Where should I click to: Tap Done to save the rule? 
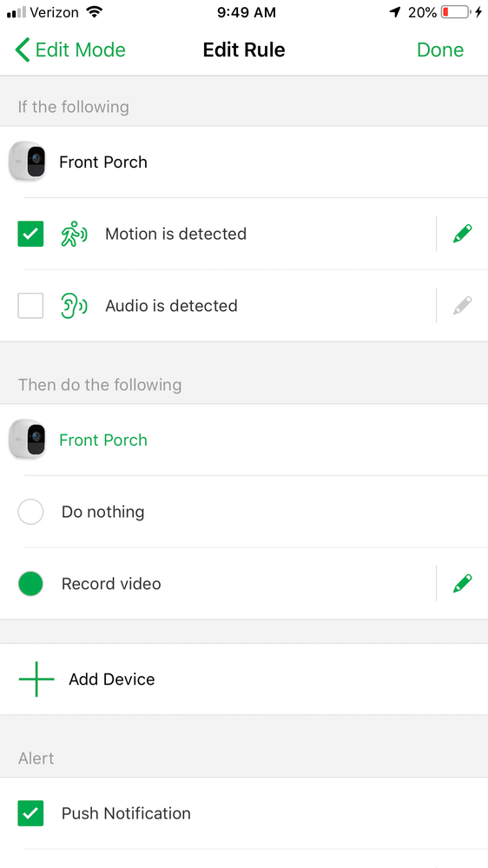click(x=440, y=50)
